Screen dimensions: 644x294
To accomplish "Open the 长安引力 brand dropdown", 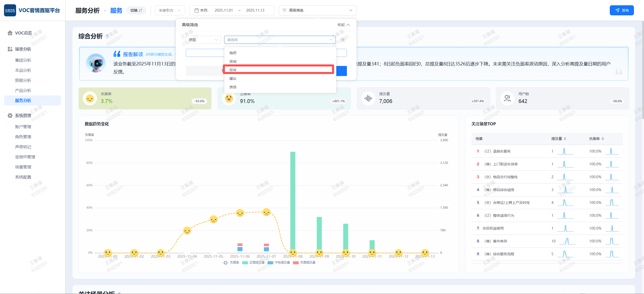I will (x=170, y=10).
